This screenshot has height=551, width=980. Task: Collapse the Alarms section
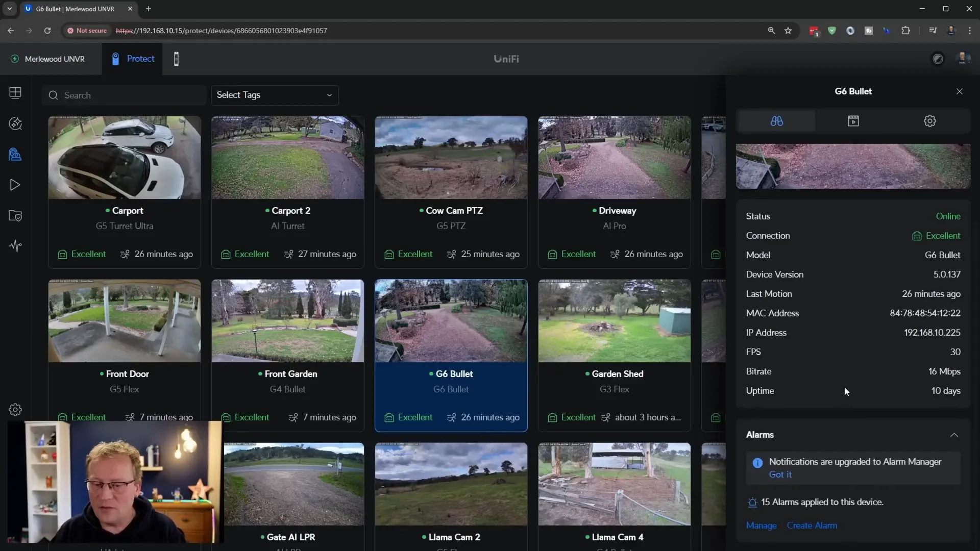point(954,435)
